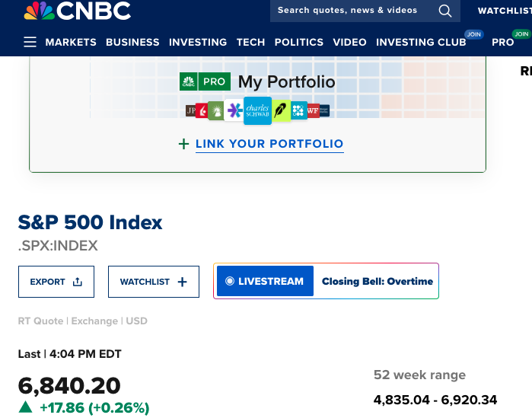Click the CNBC PRO portfolio badge
532x418 pixels.
click(205, 81)
